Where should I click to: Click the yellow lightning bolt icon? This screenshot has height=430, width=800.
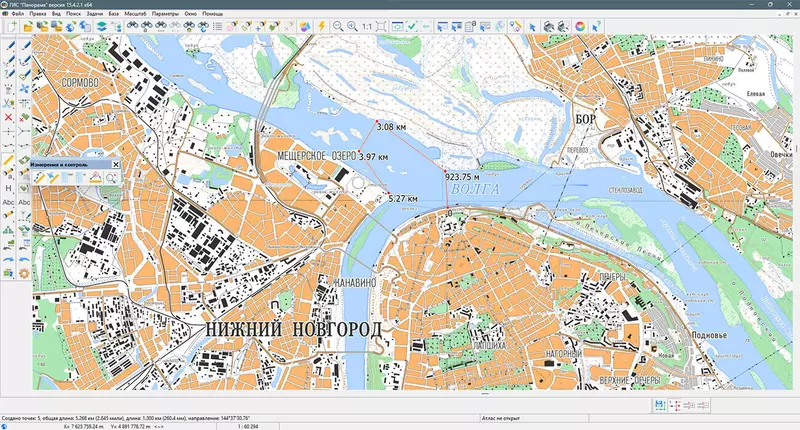tap(321, 25)
